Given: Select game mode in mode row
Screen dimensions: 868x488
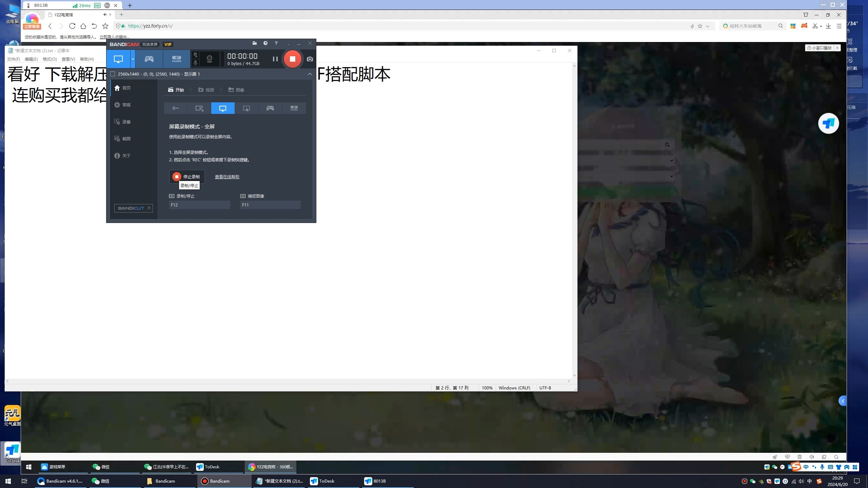Looking at the screenshot, I should click(270, 108).
